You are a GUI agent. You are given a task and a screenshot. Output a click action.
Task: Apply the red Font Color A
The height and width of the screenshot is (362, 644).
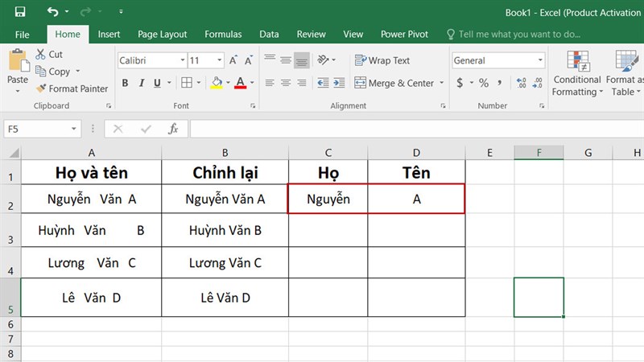click(240, 83)
